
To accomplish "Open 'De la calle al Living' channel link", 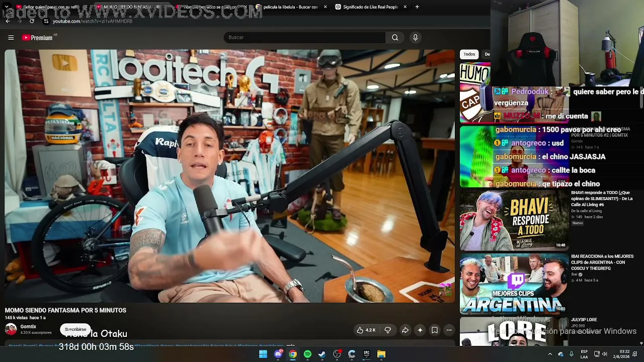I will click(586, 211).
